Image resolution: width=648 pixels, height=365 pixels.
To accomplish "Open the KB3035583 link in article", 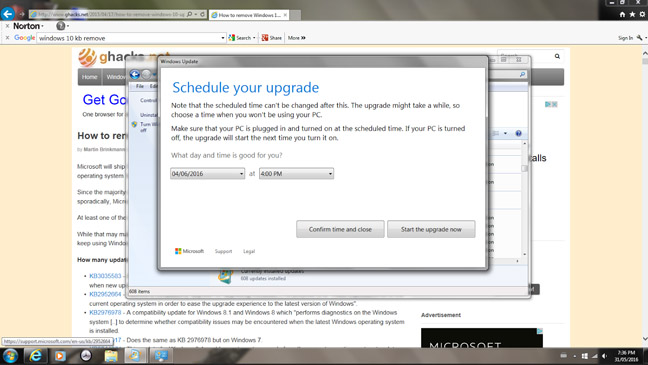I will point(105,276).
